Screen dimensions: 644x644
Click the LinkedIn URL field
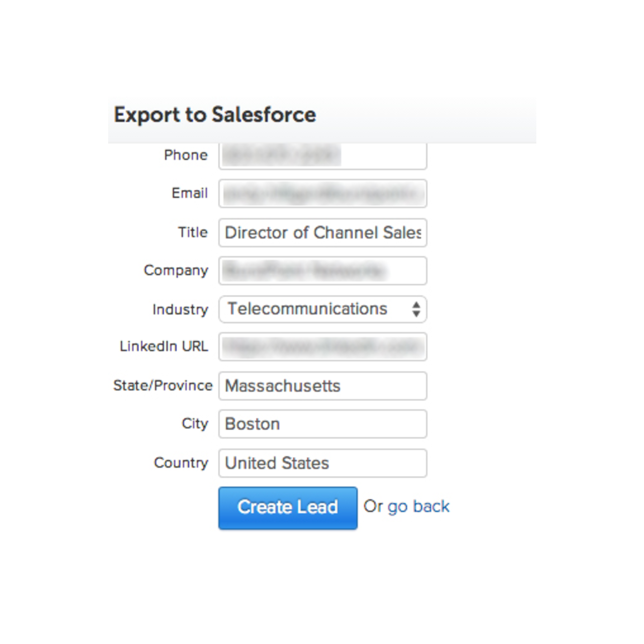click(x=322, y=347)
